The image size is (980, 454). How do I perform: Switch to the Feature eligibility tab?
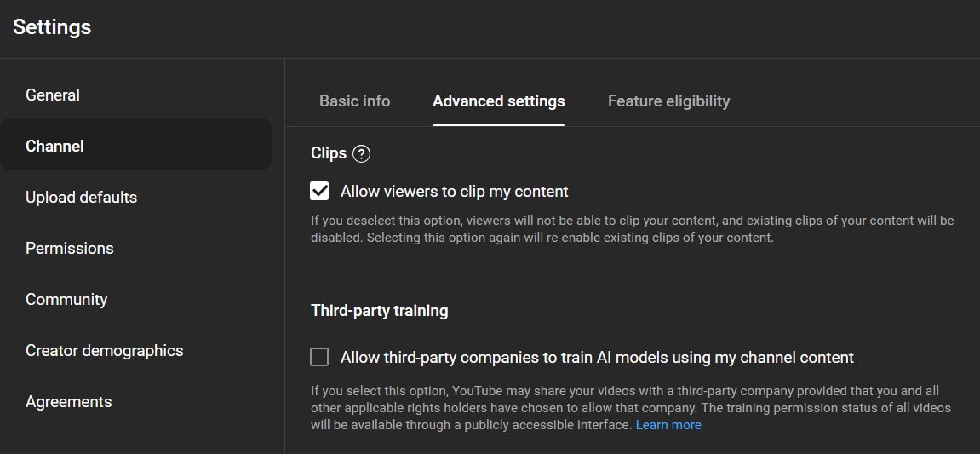tap(668, 101)
